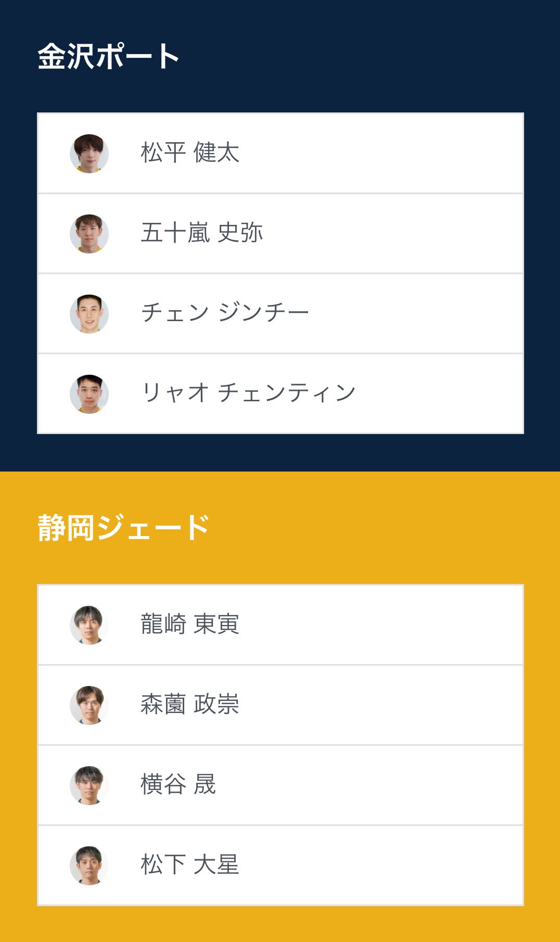Viewport: 560px width, 942px height.
Task: Click the 龍崎 東寅 name text
Action: coord(190,625)
